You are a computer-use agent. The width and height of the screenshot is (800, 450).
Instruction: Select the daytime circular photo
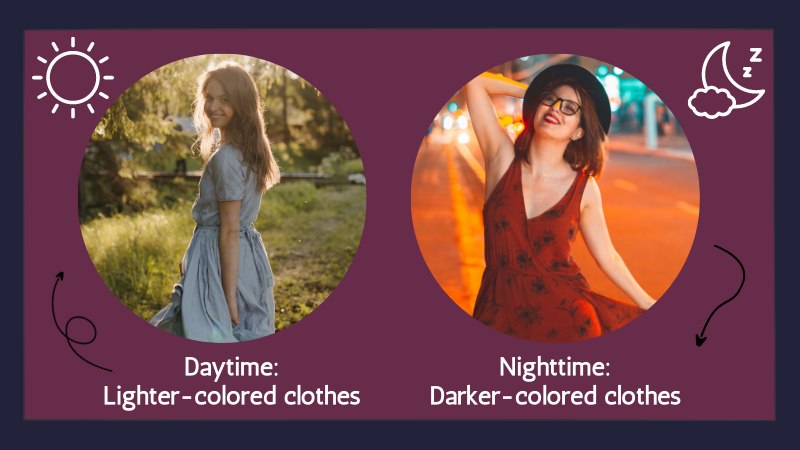coord(222,198)
